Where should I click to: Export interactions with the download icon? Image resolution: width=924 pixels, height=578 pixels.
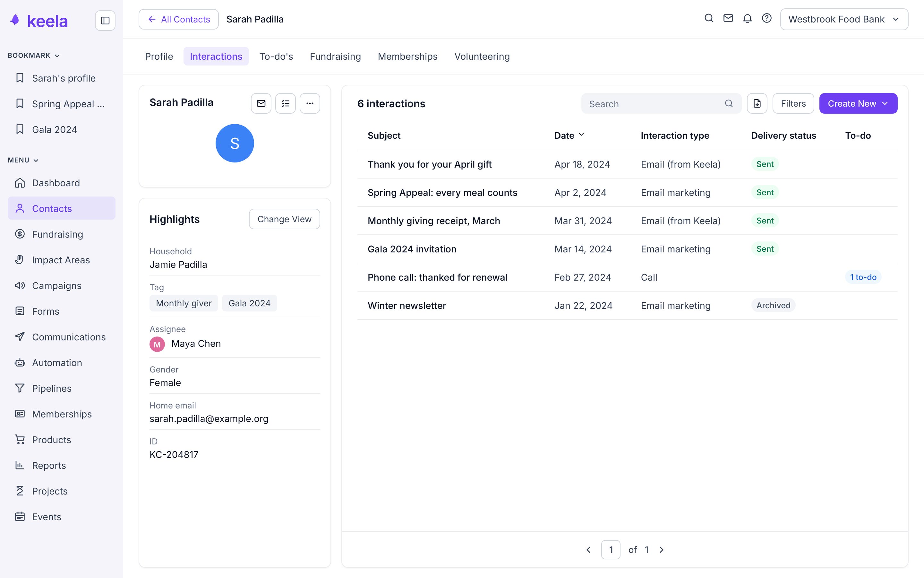click(x=757, y=103)
